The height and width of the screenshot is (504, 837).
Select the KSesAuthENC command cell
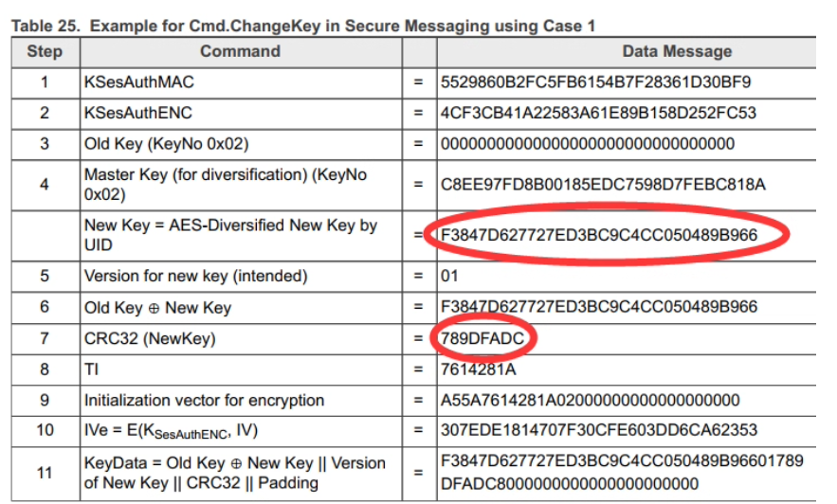[x=138, y=113]
